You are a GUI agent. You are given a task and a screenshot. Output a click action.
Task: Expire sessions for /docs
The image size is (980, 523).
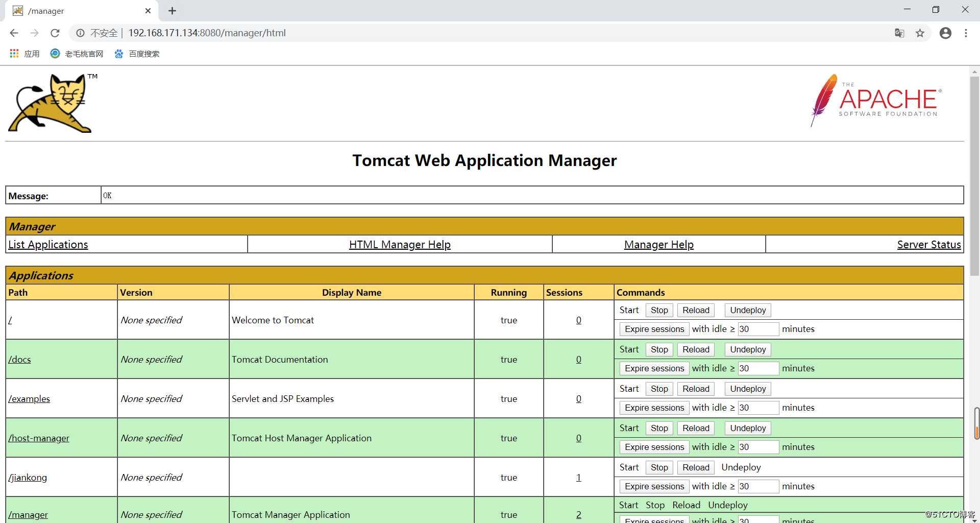pos(654,368)
